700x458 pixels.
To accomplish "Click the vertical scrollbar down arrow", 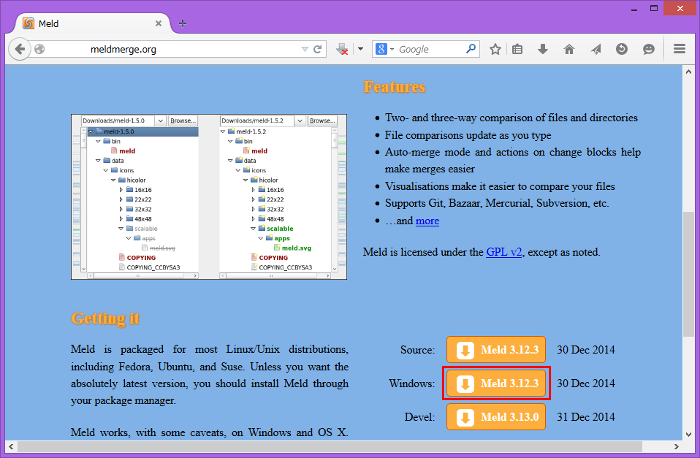I will tap(688, 434).
